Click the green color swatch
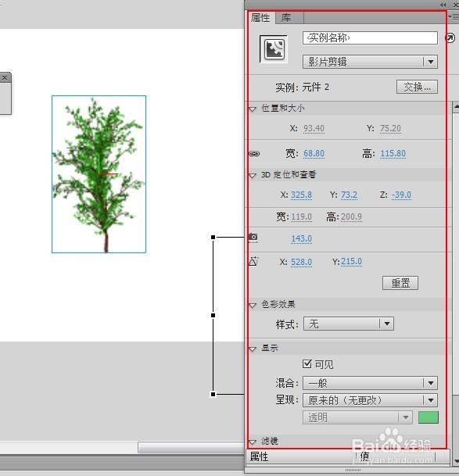 (x=429, y=417)
